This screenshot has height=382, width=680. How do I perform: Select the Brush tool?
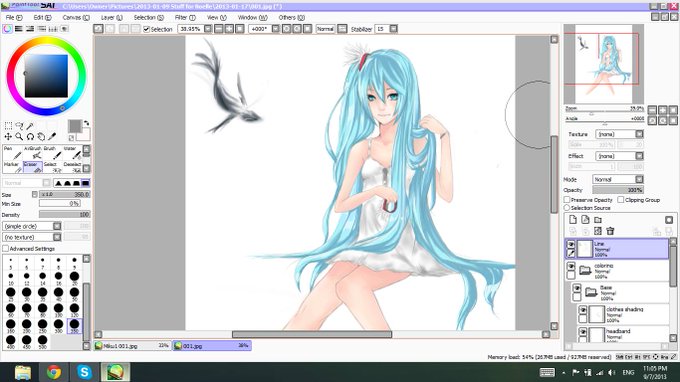pyautogui.click(x=52, y=153)
